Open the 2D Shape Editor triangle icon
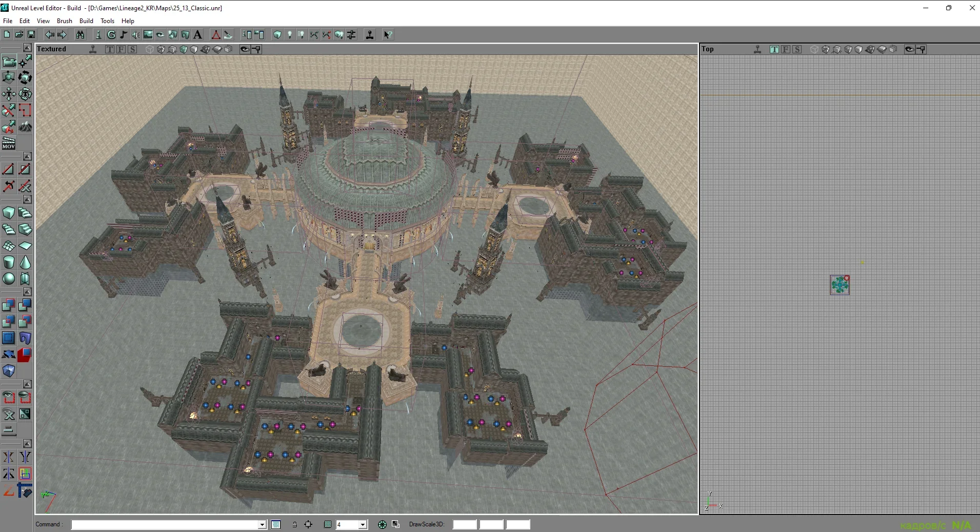This screenshot has height=532, width=980. coord(216,34)
